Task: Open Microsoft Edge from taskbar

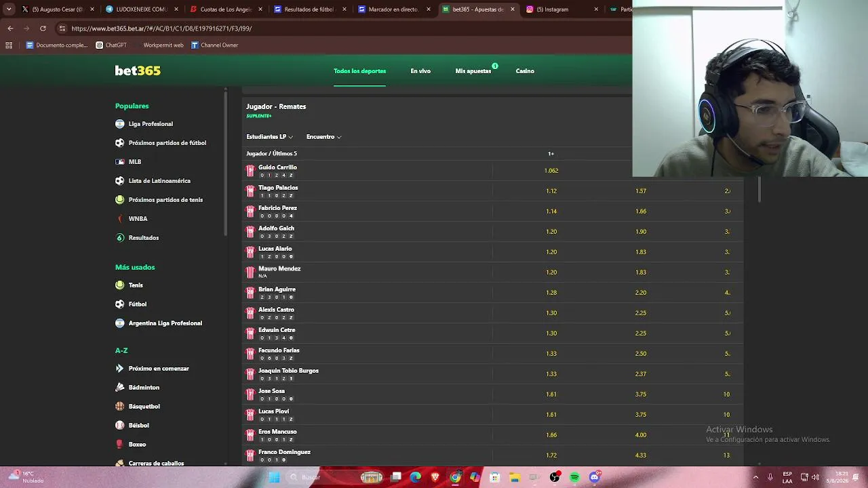Action: (x=416, y=477)
